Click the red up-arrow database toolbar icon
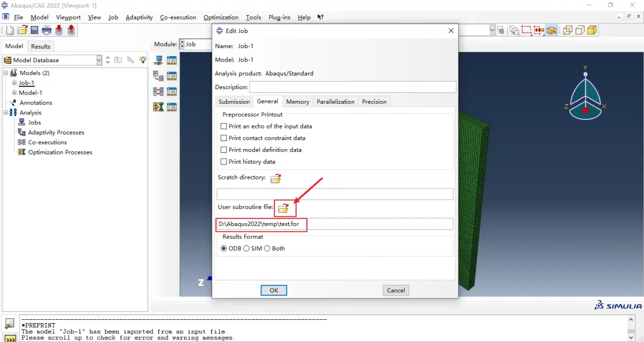644x342 pixels. click(x=71, y=30)
